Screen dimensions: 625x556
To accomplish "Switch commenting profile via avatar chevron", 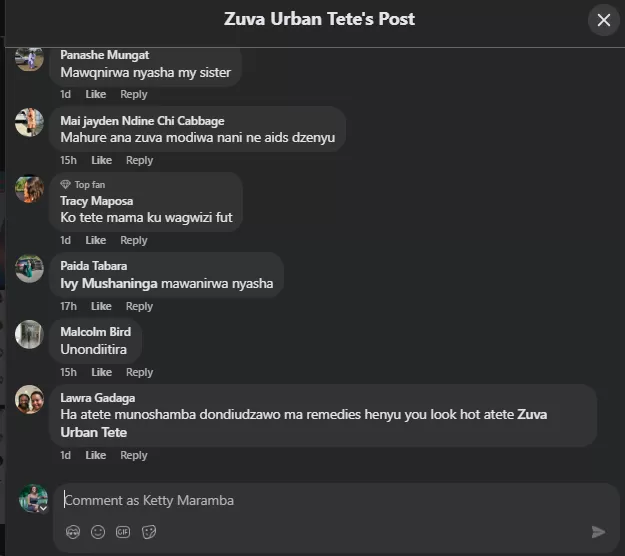I will (x=43, y=508).
